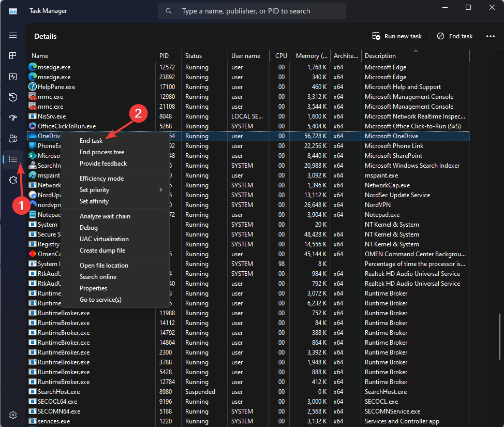This screenshot has width=504, height=427.
Task: Focus the name, publisher, or PID search box
Action: [x=252, y=11]
